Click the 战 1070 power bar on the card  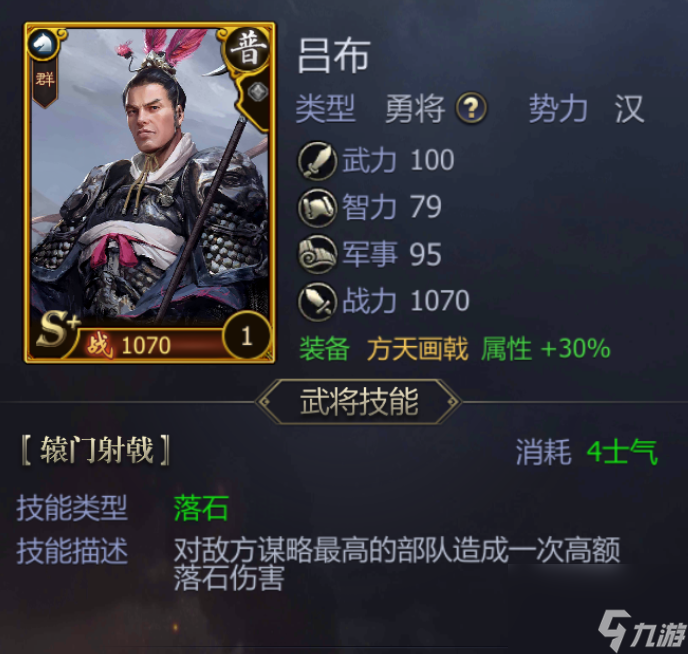[149, 345]
